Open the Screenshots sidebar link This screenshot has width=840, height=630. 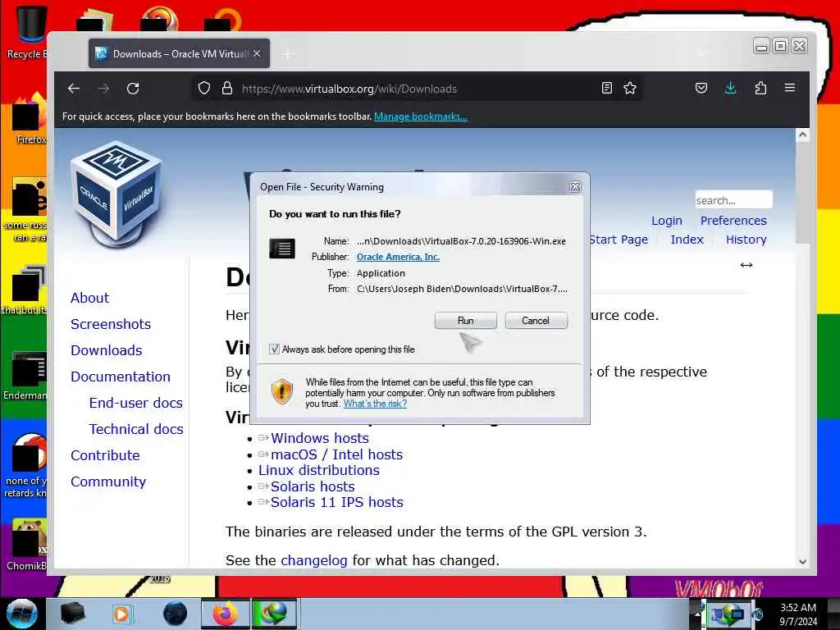pyautogui.click(x=111, y=324)
